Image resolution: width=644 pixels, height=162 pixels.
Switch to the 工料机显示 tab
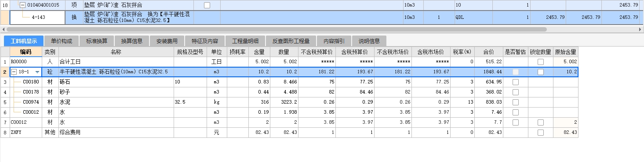point(24,41)
